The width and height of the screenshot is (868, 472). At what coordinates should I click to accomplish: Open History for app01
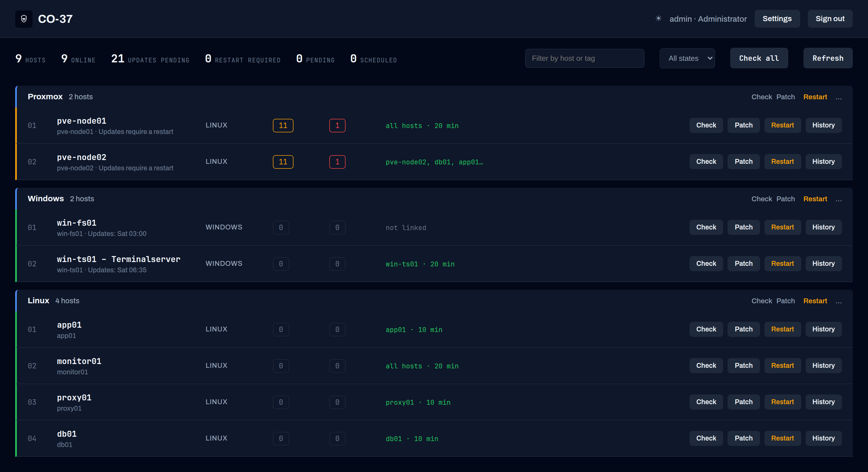coord(823,330)
